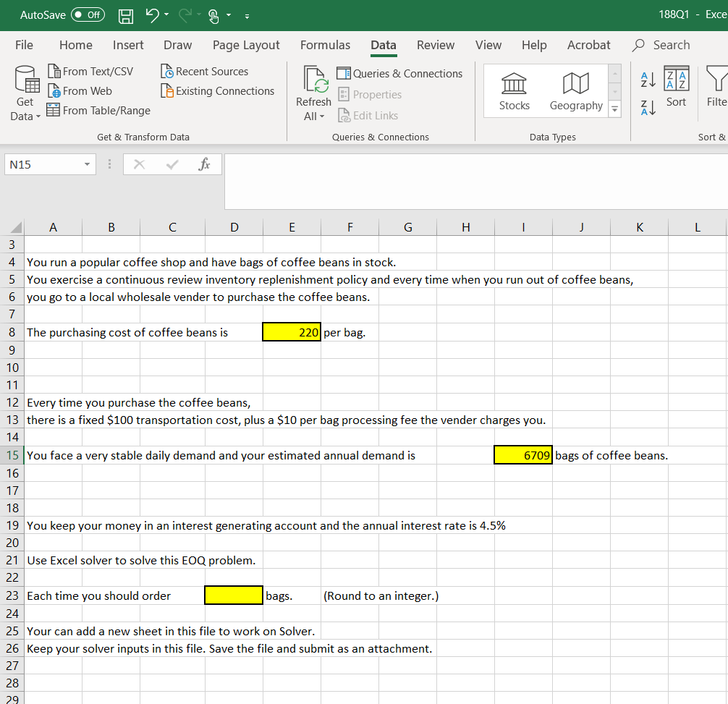The height and width of the screenshot is (704, 728).
Task: Select the yellow cell containing 220
Action: 292,332
